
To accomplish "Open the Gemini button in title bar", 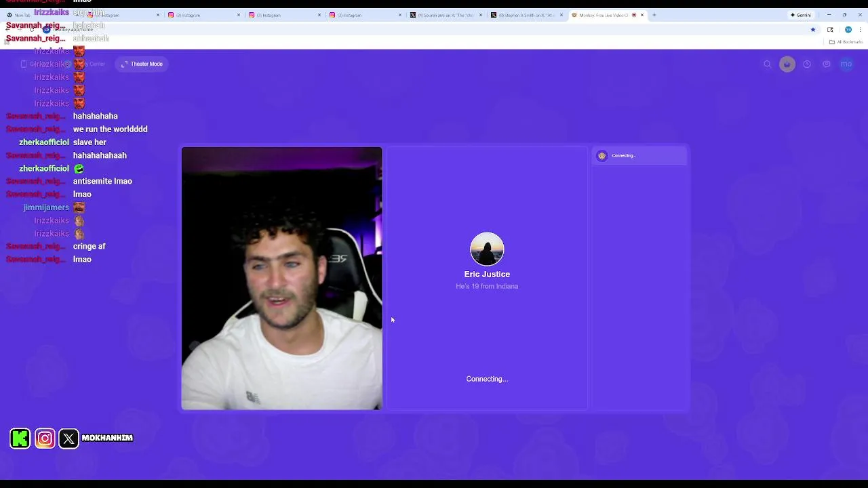I will (801, 15).
